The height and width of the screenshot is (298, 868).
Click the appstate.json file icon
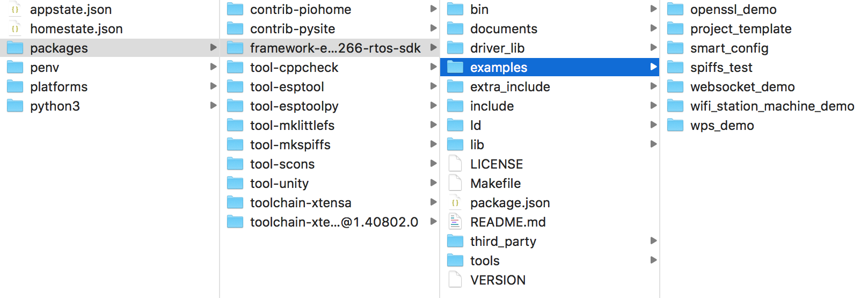click(15, 10)
